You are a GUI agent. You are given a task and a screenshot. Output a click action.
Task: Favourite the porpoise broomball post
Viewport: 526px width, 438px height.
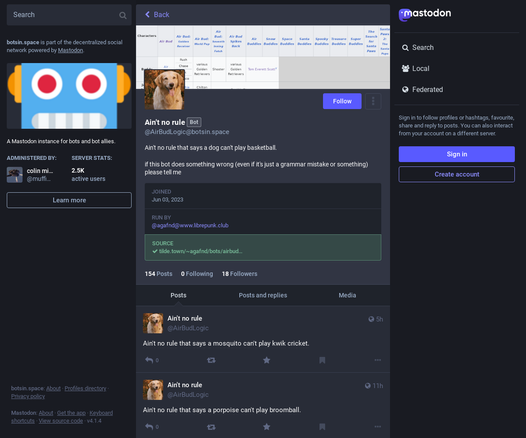(x=266, y=427)
